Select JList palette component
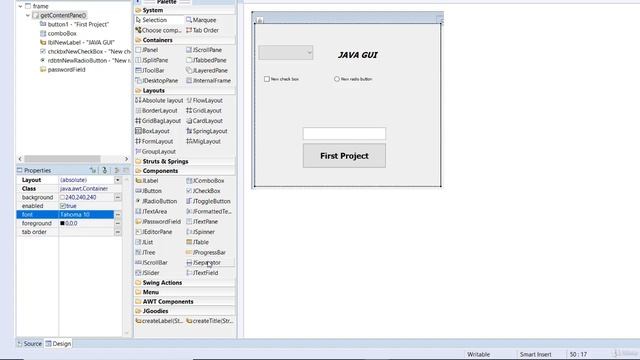 [x=144, y=242]
